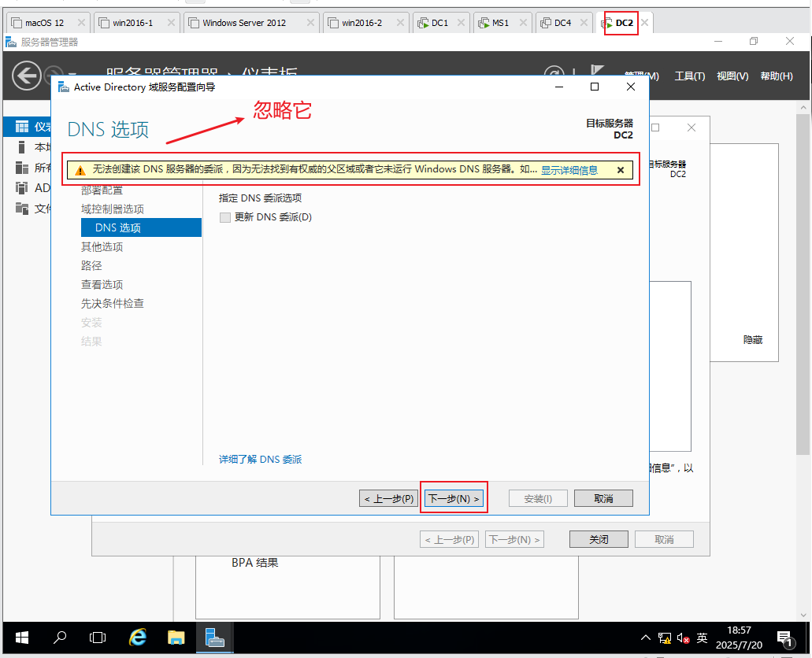Select the Local Server icon in the sidebar
Viewport: 812px width, 658px height.
[21, 147]
